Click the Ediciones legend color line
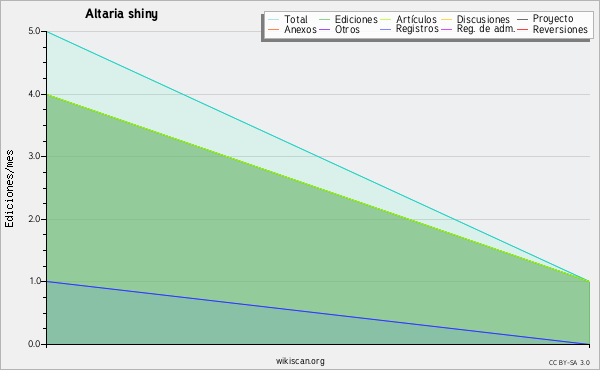The width and height of the screenshot is (600, 370). 324,20
